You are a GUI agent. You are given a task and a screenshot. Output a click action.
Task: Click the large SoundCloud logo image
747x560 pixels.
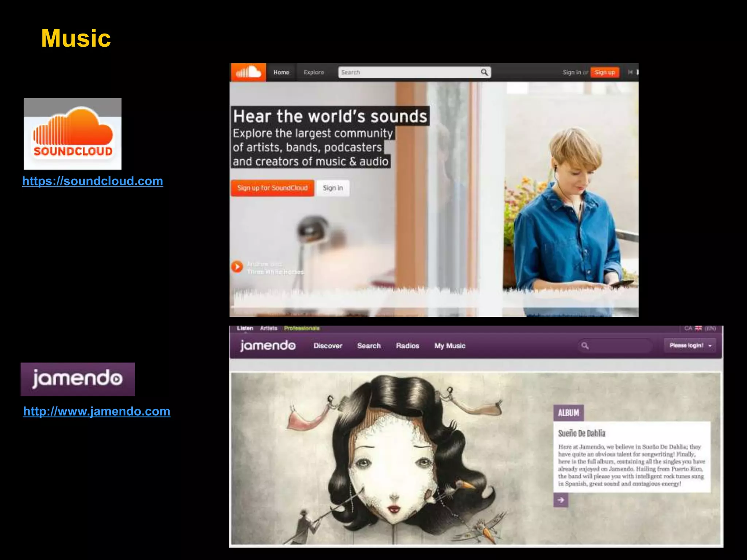(x=73, y=134)
